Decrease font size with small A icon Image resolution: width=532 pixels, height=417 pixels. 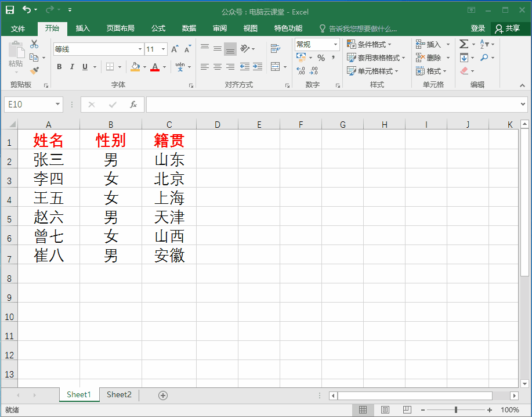click(x=187, y=49)
